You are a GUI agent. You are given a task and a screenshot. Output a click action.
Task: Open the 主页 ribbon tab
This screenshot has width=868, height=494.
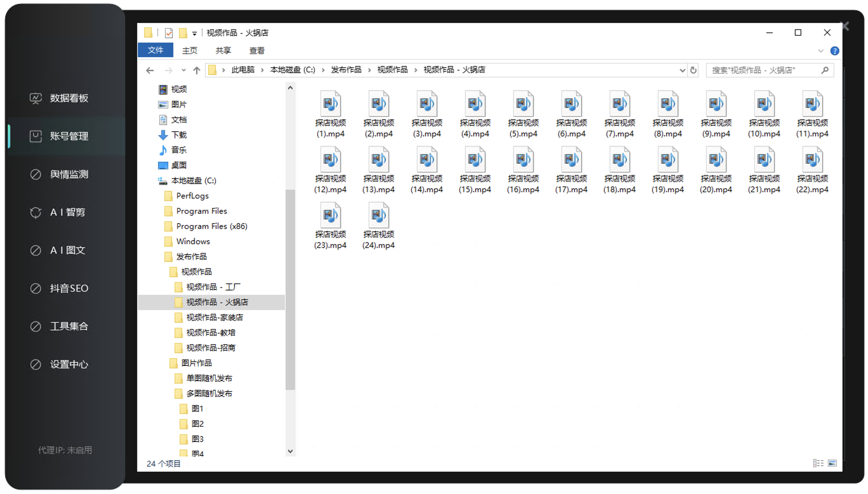tap(189, 51)
